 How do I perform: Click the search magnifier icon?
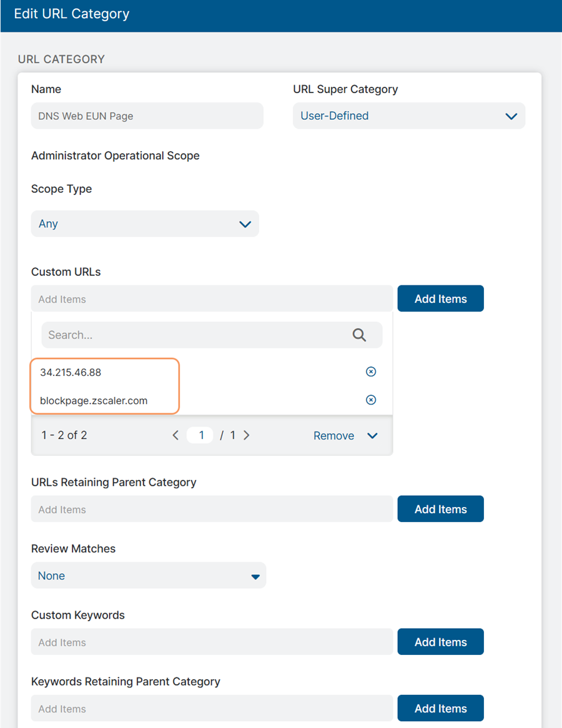359,335
